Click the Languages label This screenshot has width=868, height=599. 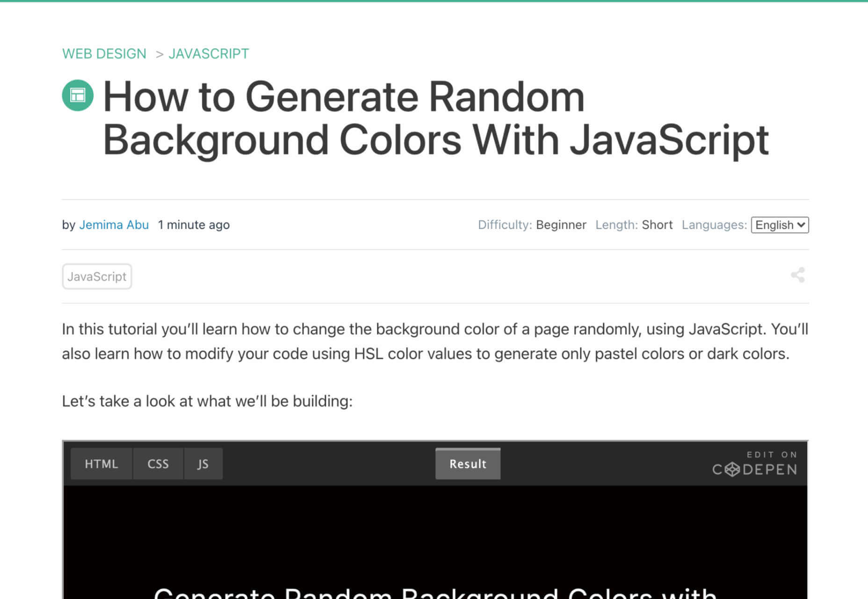tap(714, 225)
